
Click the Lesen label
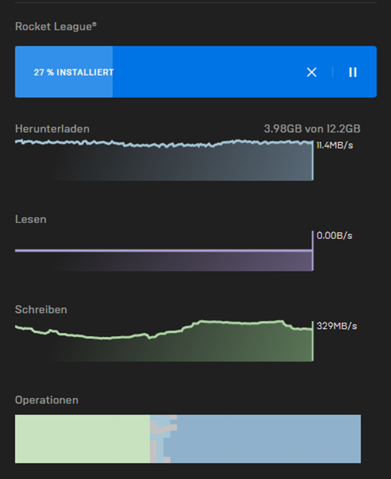(x=31, y=219)
